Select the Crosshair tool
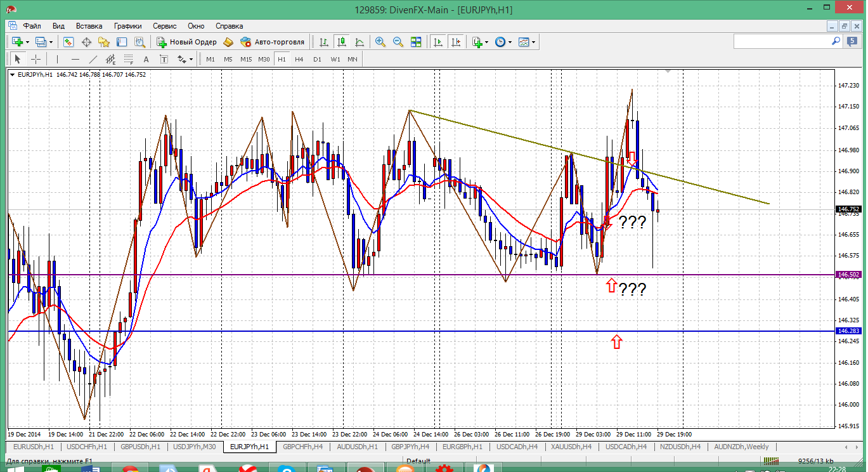 pyautogui.click(x=36, y=59)
